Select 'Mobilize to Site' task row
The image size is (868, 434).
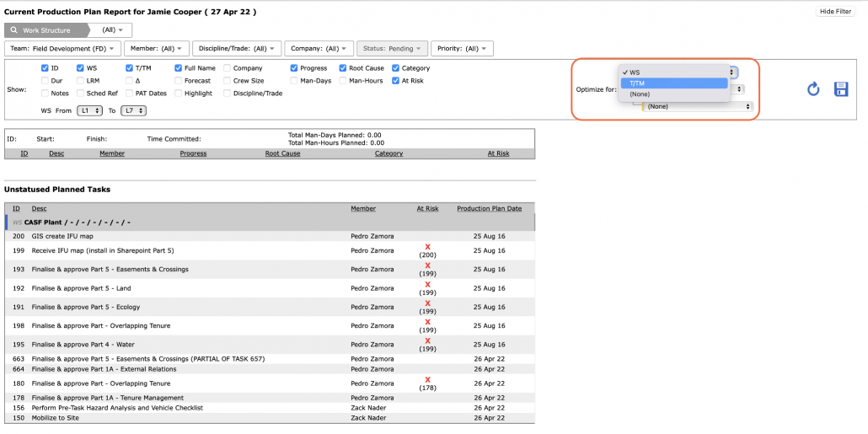click(x=271, y=418)
